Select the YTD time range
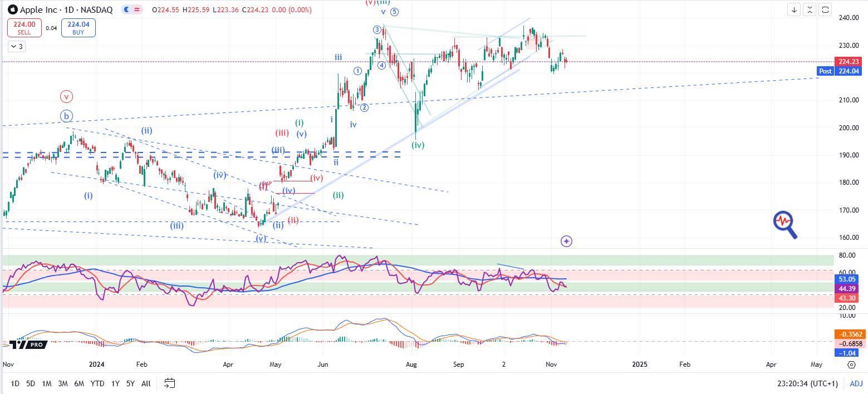Viewport: 868px width, 394px height. point(97,383)
